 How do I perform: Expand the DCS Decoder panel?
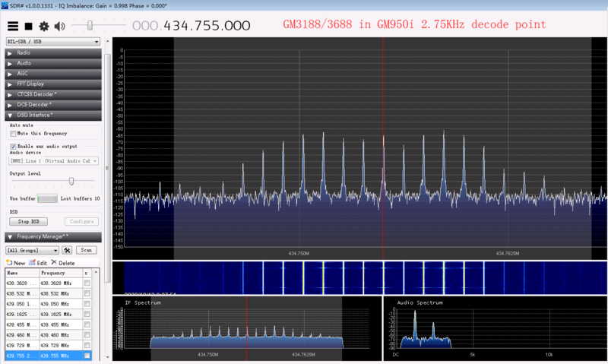pos(53,105)
